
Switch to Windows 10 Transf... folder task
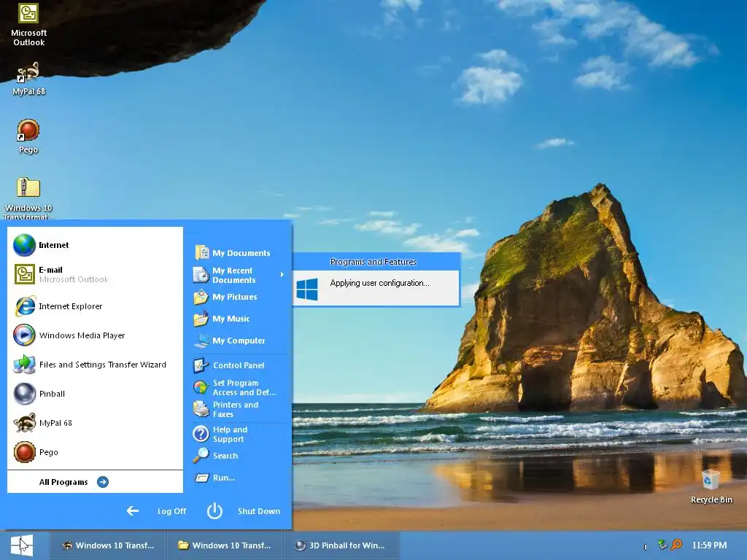click(225, 545)
